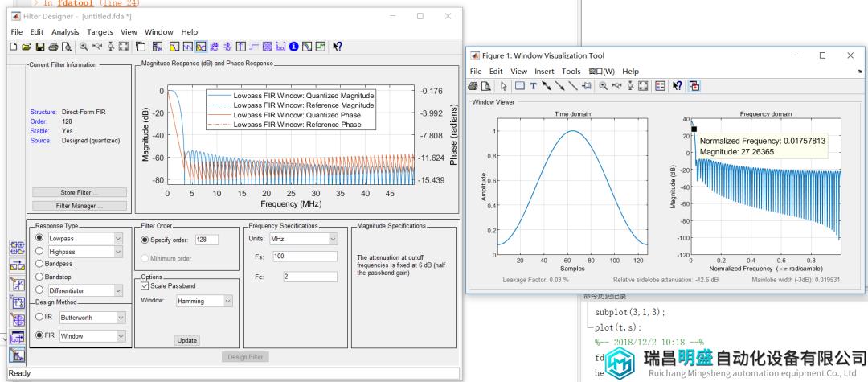Click the Design Filter button
Screen dimensions: 868x382
click(x=245, y=357)
